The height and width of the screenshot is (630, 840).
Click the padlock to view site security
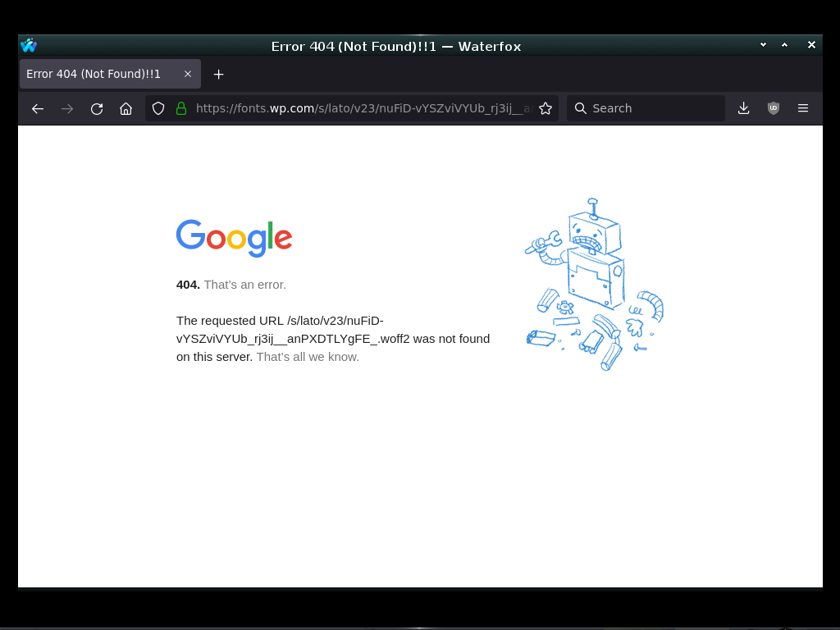point(180,107)
